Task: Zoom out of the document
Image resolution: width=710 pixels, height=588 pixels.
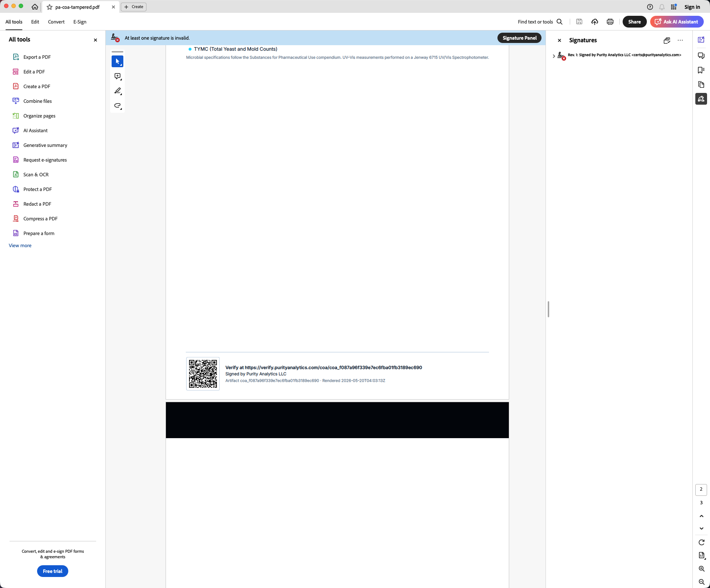Action: 701,582
